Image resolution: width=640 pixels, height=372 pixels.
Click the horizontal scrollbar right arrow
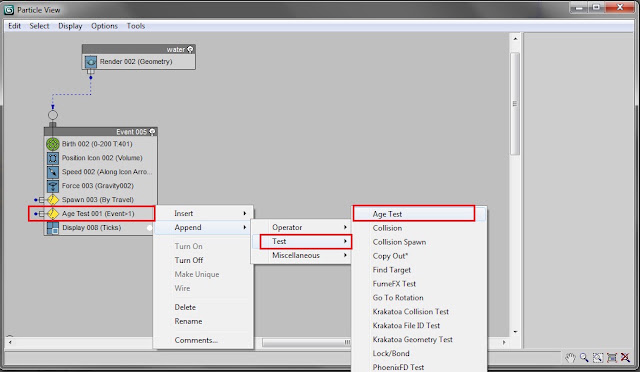(x=504, y=342)
